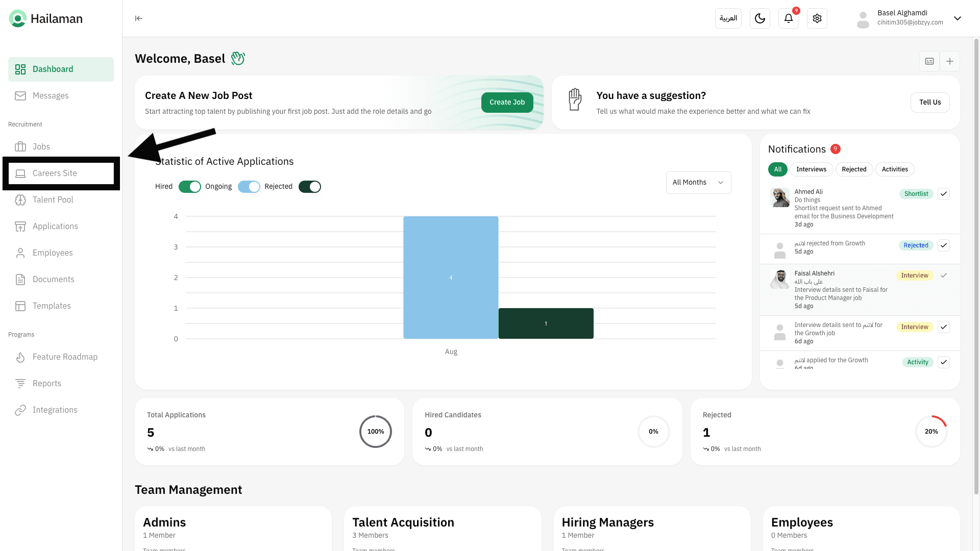Select the Activities notifications tab
This screenshot has height=551, width=980.
[894, 169]
